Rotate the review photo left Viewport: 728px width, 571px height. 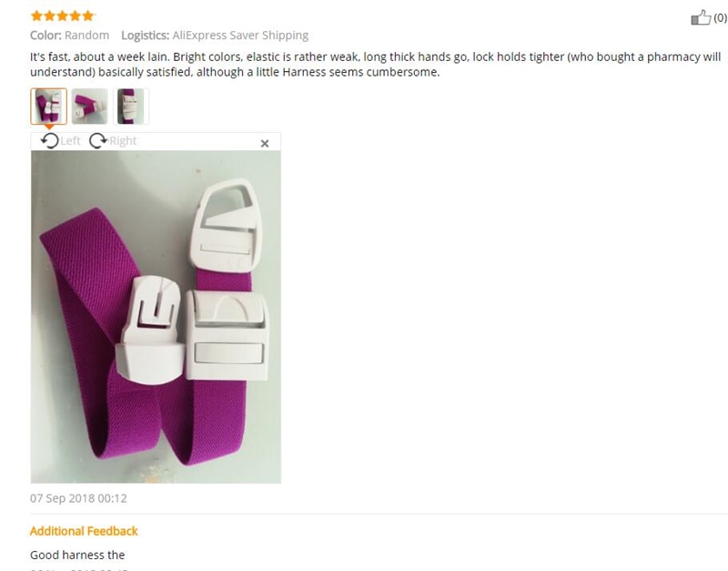50,140
